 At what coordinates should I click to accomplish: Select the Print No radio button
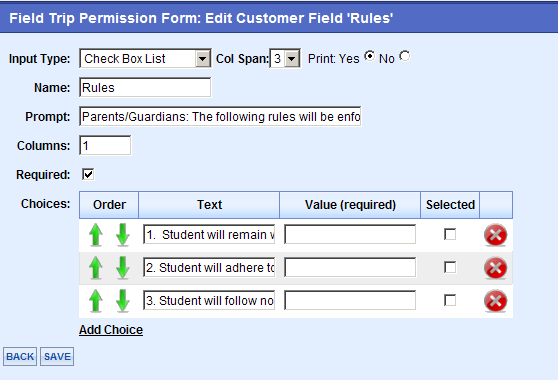pyautogui.click(x=405, y=56)
